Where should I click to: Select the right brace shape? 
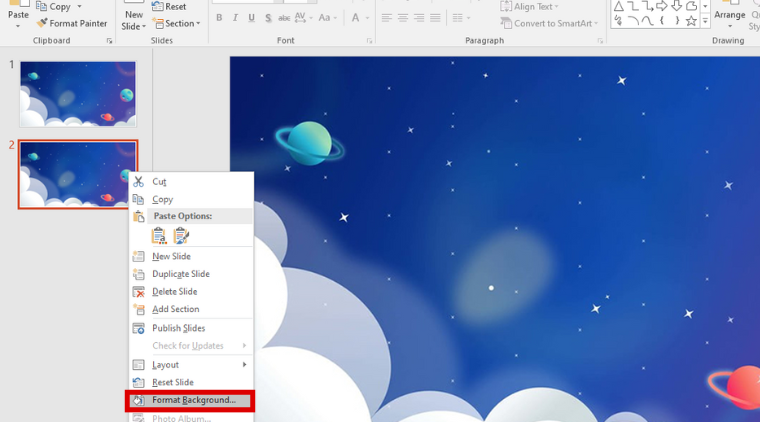[x=677, y=21]
